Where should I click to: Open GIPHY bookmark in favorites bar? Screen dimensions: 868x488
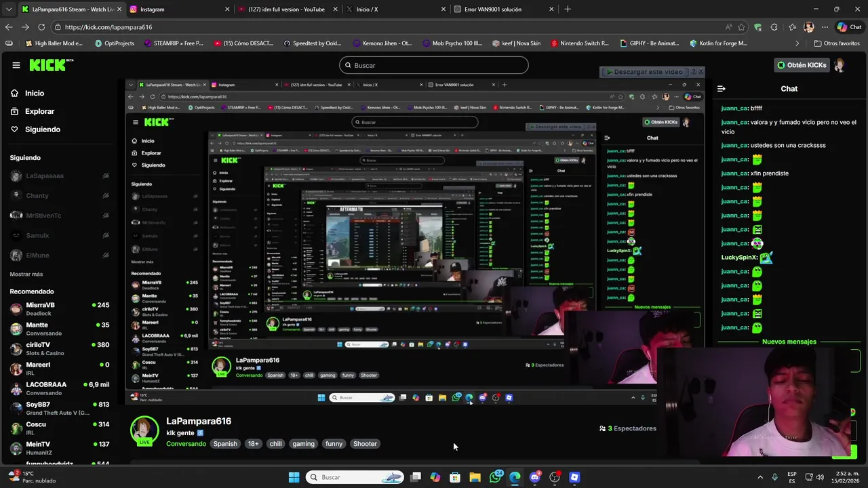[650, 43]
